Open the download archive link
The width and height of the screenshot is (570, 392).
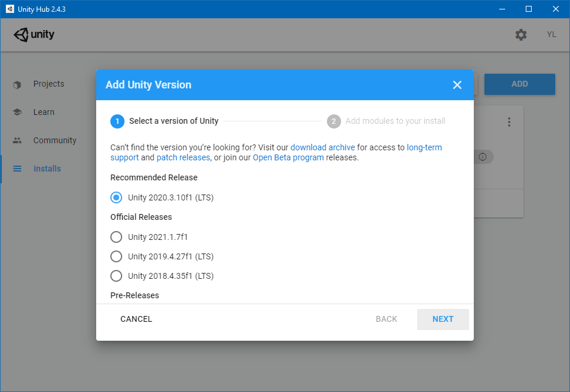(x=322, y=147)
